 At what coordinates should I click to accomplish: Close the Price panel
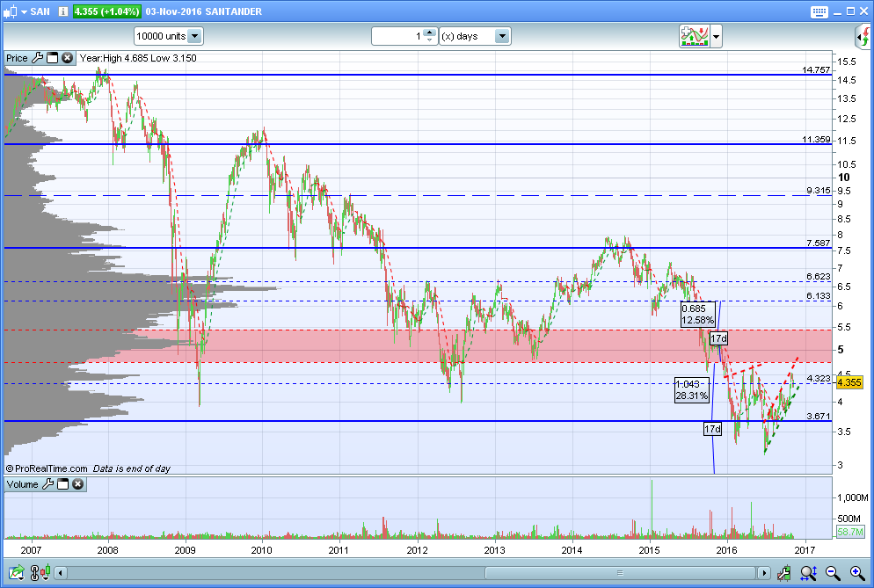coord(68,58)
